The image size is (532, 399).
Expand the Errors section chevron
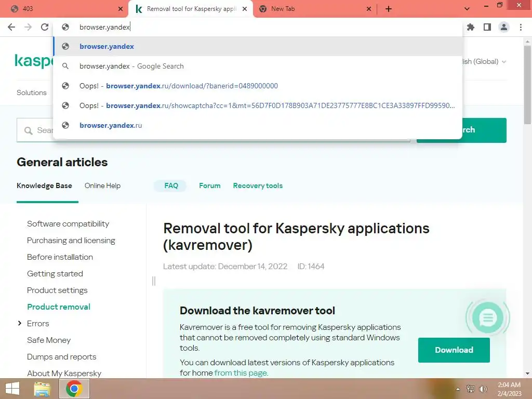click(x=19, y=323)
